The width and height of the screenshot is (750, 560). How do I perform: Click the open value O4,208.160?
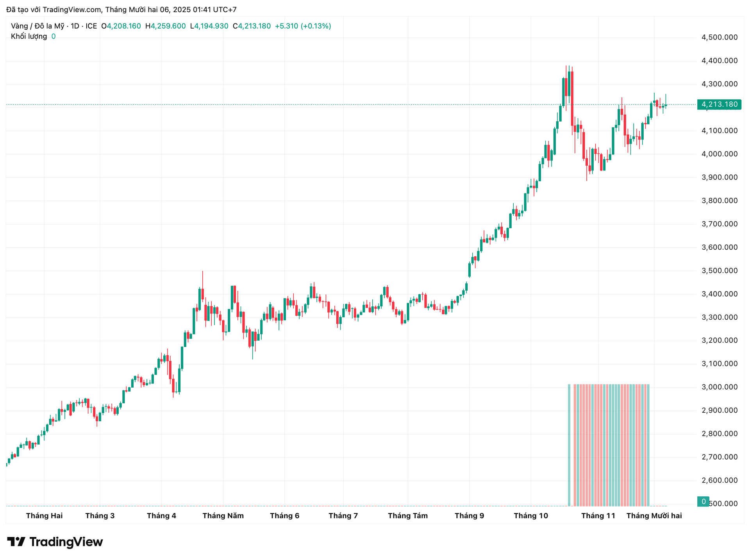(x=120, y=26)
